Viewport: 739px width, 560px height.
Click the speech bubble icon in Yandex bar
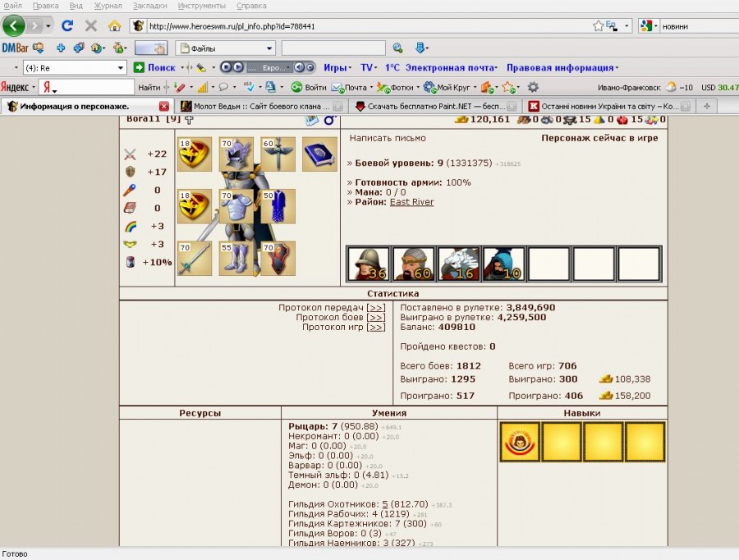[x=223, y=87]
